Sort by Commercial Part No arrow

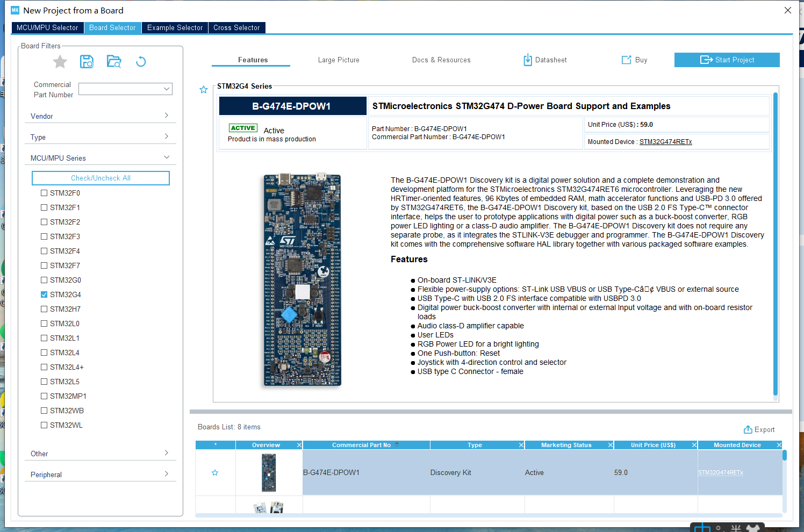(397, 444)
